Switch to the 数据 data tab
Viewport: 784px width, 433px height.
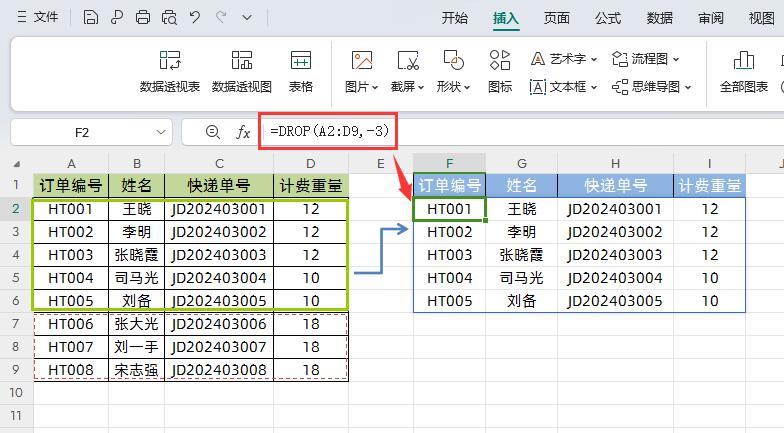(x=660, y=18)
